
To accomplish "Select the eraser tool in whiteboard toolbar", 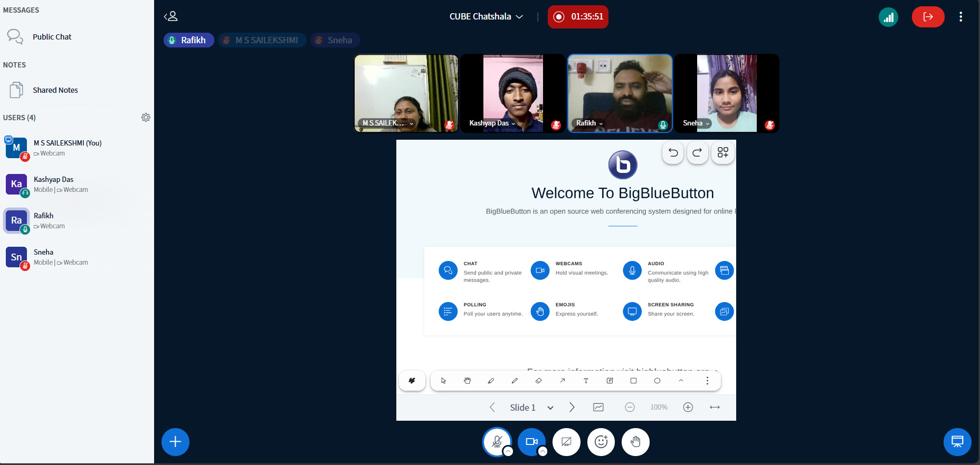I will (538, 381).
